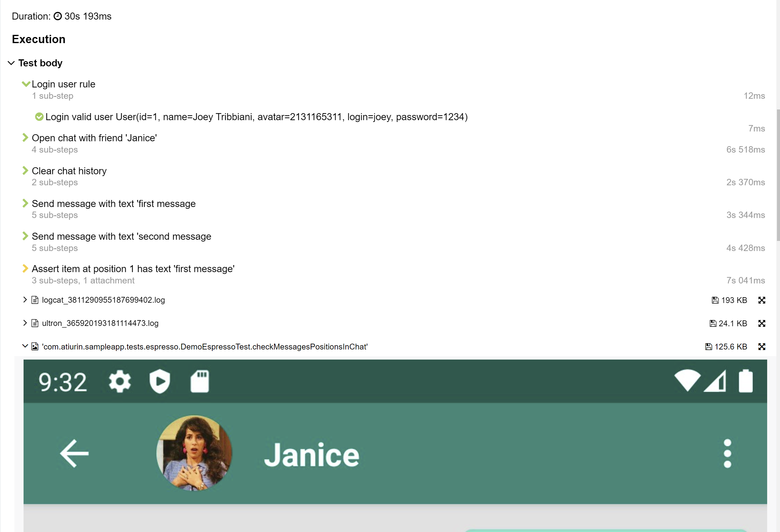
Task: Collapse the Test body section
Action: (x=11, y=63)
